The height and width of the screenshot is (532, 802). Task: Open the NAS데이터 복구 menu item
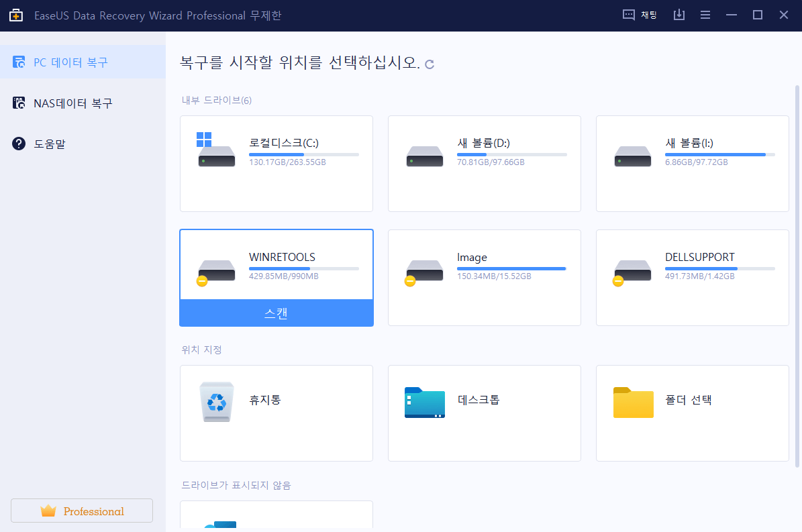(83, 103)
